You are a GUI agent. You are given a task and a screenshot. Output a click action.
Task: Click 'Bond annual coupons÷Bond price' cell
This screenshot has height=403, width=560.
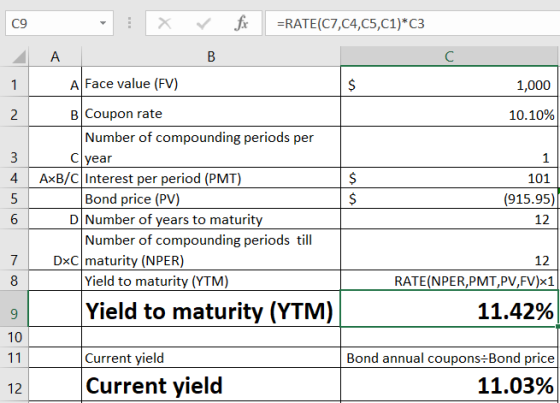[449, 357]
